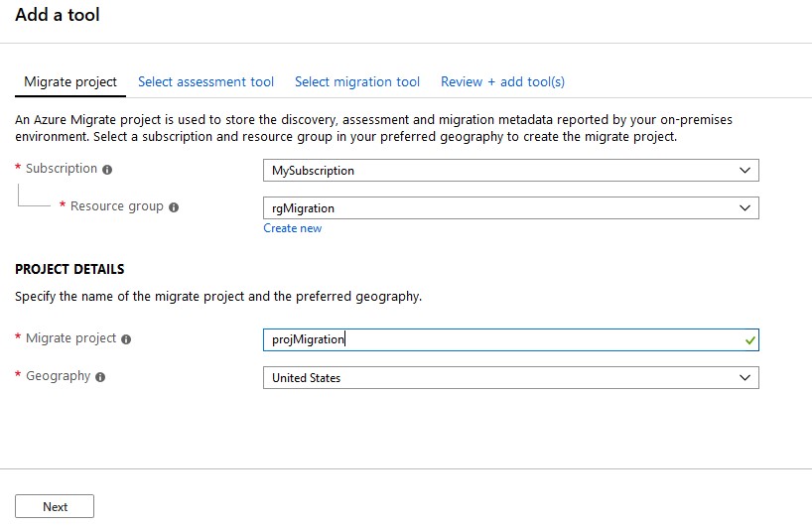
Task: Switch to Select assessment tool tab
Action: pos(205,81)
